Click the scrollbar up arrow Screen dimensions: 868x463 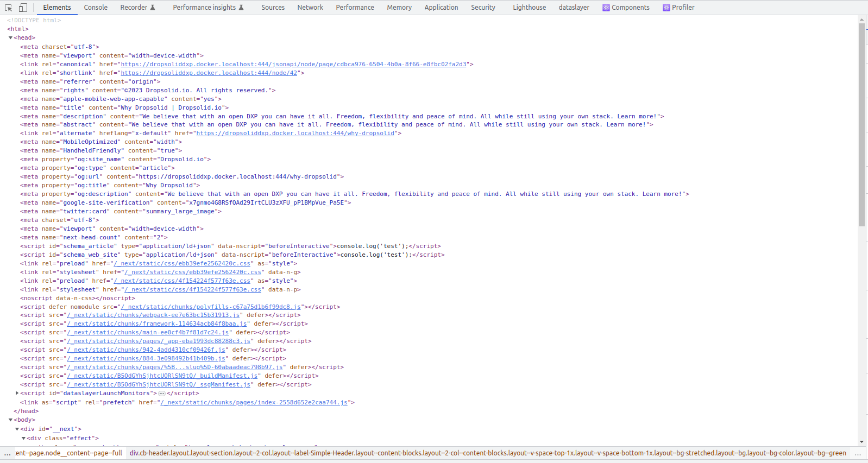[x=862, y=20]
